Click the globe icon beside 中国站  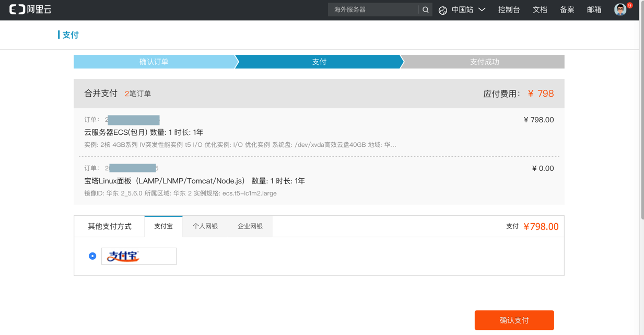(x=443, y=10)
